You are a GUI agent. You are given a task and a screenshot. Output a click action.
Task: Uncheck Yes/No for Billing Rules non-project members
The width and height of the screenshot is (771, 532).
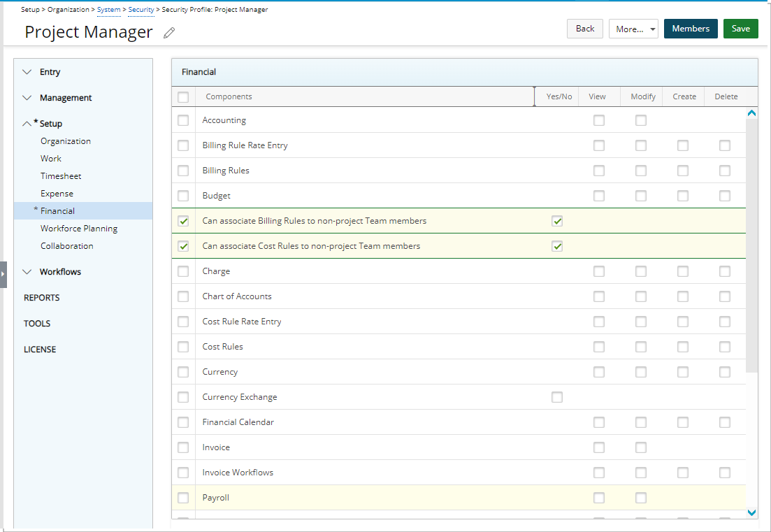[557, 221]
